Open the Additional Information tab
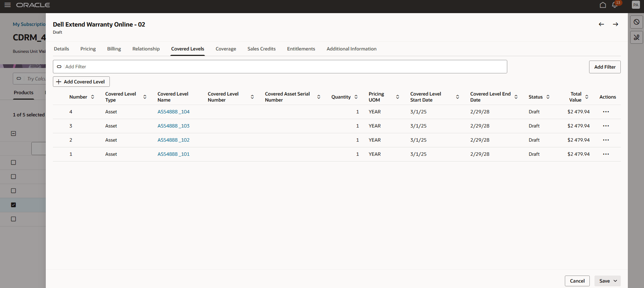This screenshot has width=644, height=288. 351,49
